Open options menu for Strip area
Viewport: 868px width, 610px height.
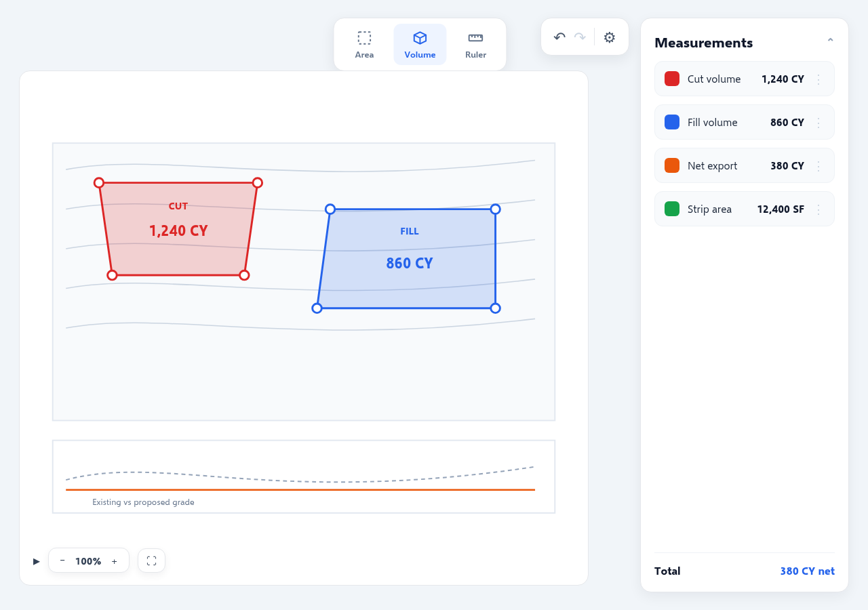click(x=818, y=209)
